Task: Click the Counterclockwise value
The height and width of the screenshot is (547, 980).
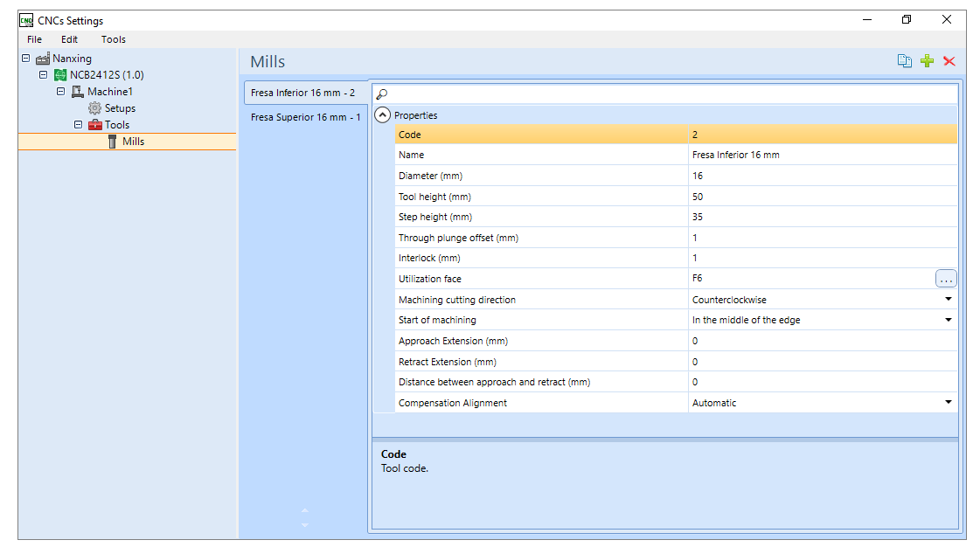Action: click(x=729, y=300)
